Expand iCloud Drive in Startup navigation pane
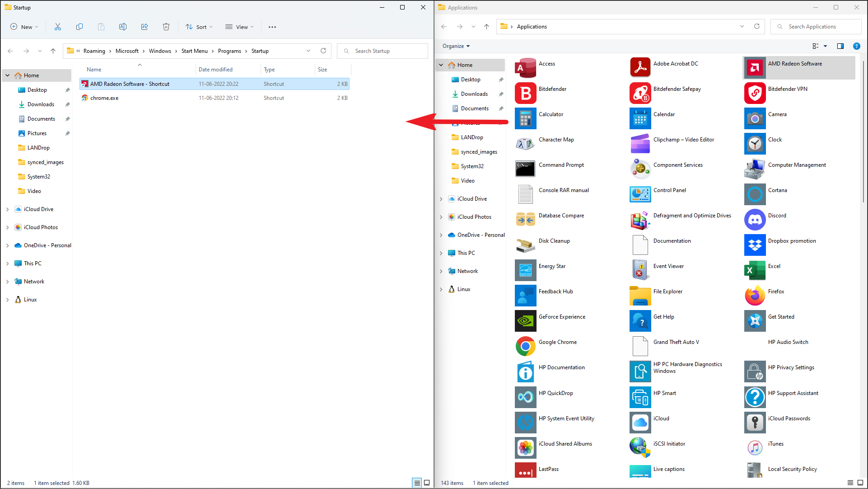 point(7,209)
